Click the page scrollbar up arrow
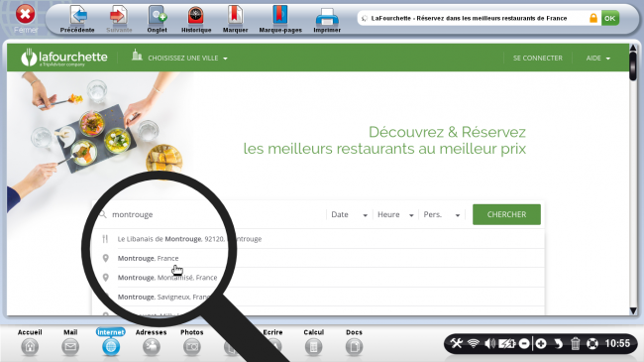The height and width of the screenshot is (362, 644). [x=633, y=49]
